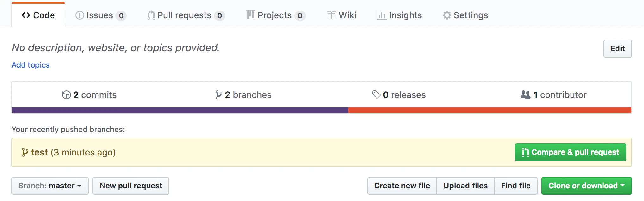Click the Issues exclamation icon
The height and width of the screenshot is (201, 644).
tap(79, 15)
